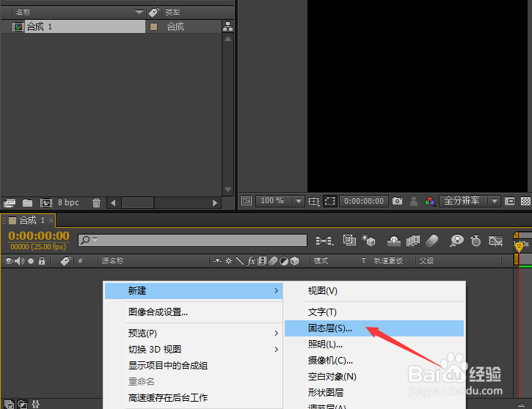Click project panel vertical scroll up arrow

tap(227, 39)
